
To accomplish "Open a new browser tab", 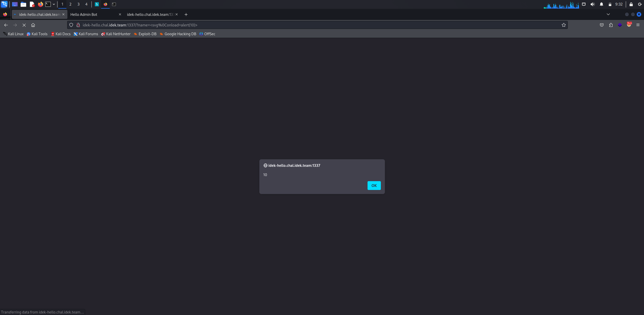I will coord(186,14).
